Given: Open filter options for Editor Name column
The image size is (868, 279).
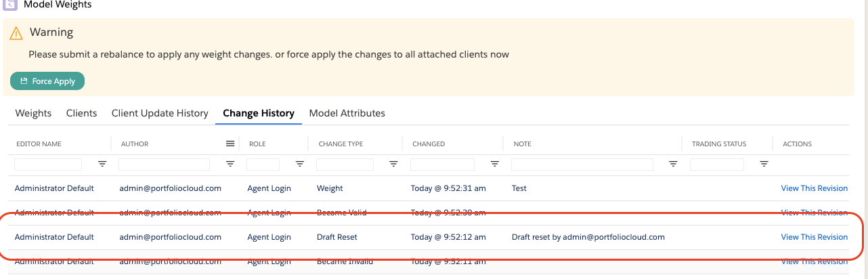Looking at the screenshot, I should [102, 164].
